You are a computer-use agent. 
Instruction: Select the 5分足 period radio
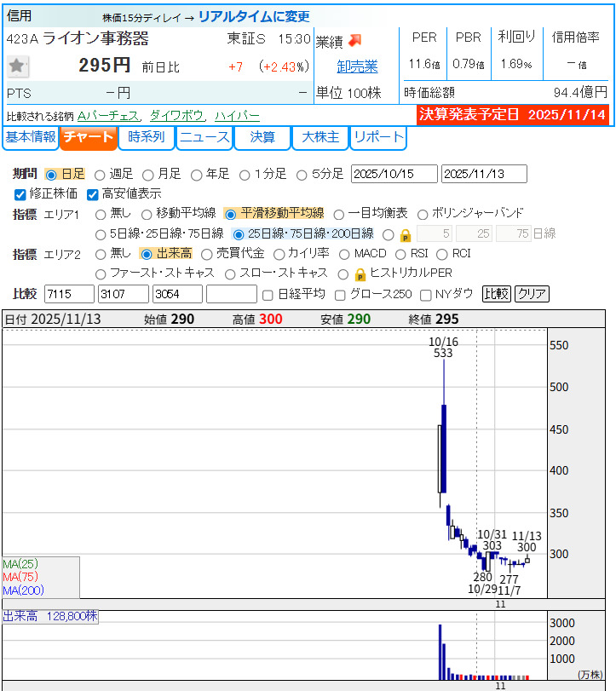click(302, 175)
